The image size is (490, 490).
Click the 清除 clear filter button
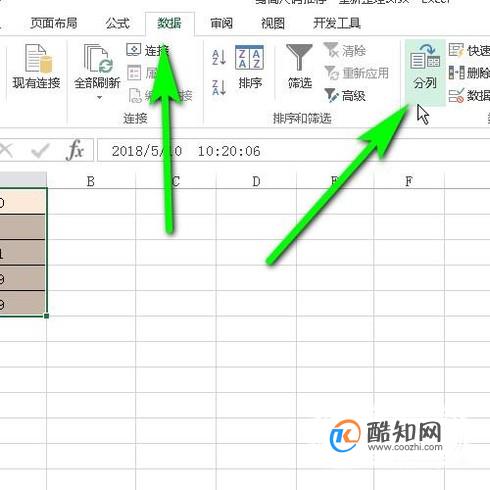(345, 51)
